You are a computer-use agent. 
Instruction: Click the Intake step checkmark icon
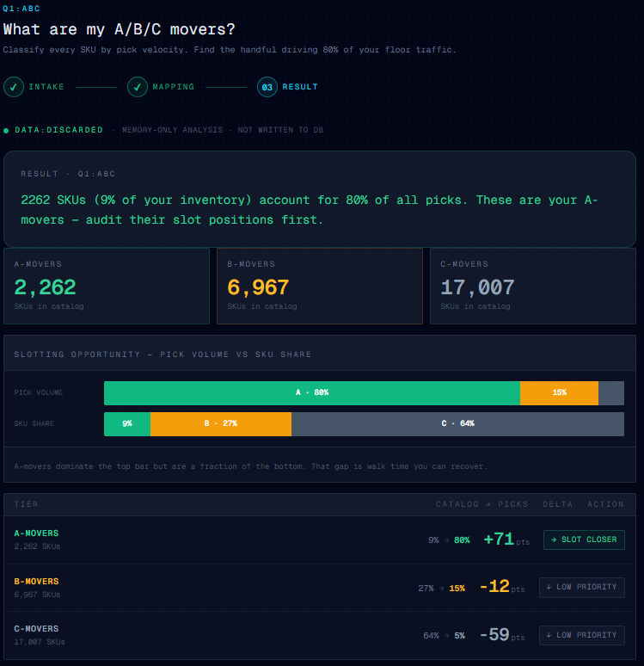(14, 87)
